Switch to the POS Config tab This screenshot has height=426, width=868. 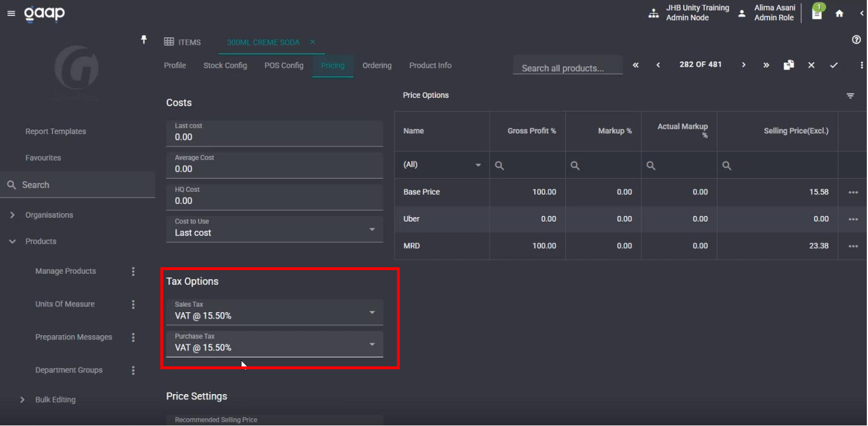(284, 65)
